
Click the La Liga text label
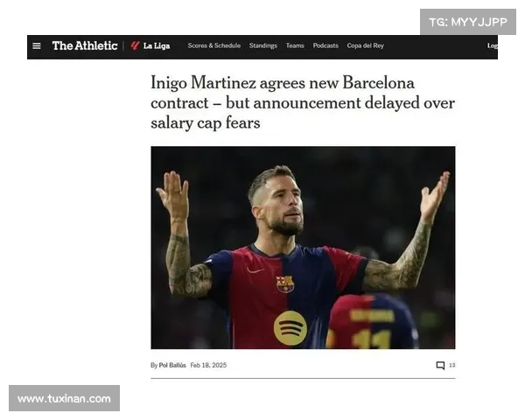[x=157, y=45]
